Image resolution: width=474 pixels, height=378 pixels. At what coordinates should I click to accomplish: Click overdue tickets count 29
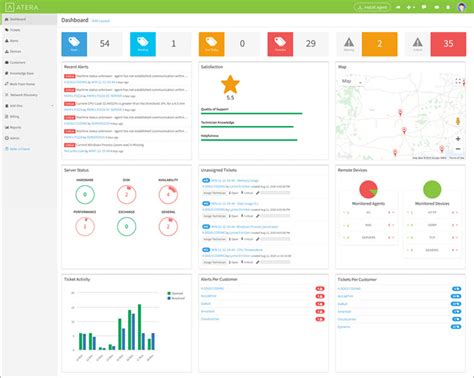coord(311,44)
